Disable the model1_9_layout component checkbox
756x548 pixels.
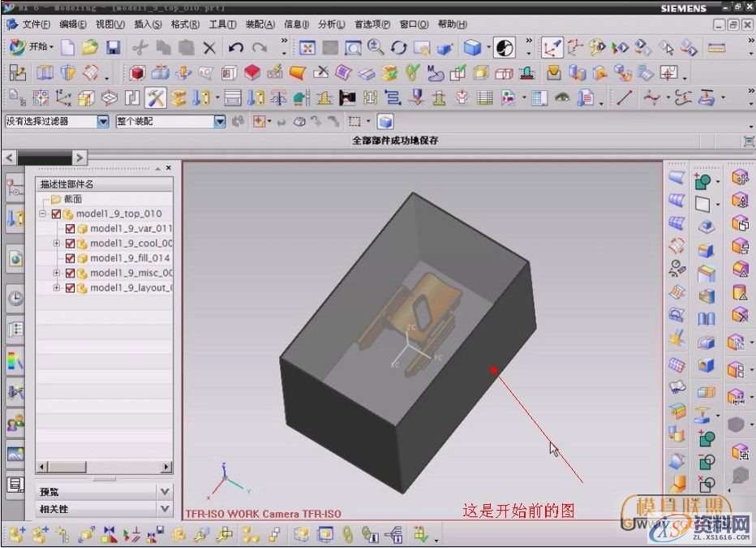point(69,287)
